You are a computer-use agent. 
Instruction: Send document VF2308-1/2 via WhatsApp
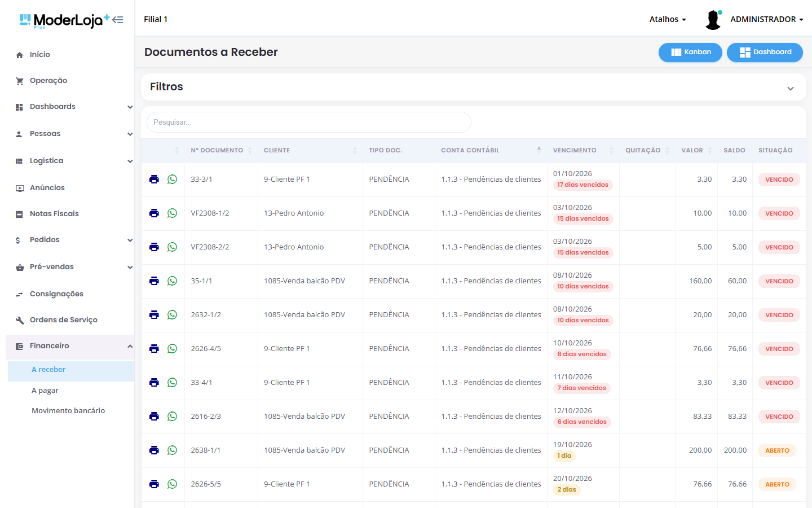(x=173, y=213)
